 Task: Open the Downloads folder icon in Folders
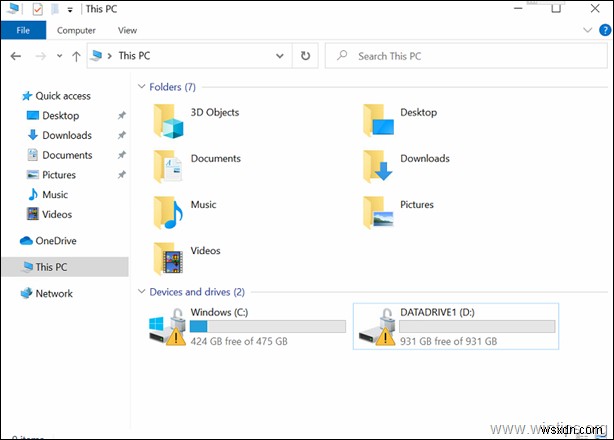coord(378,166)
